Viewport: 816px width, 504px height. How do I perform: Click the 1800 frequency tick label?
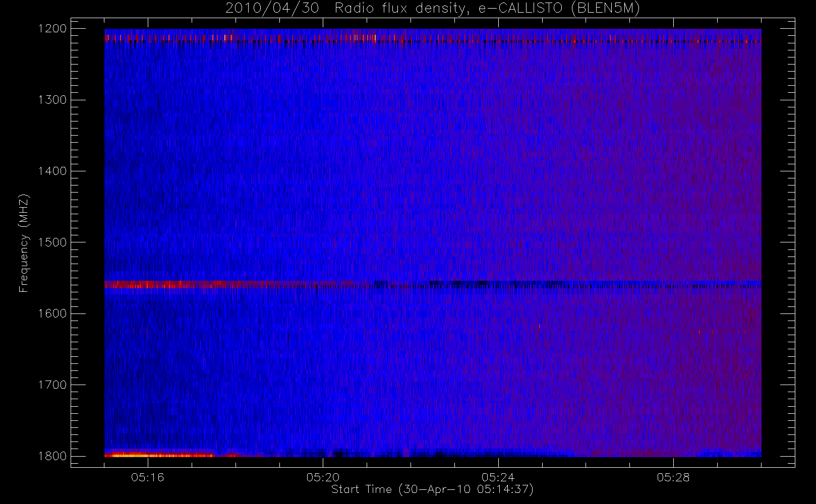tap(52, 456)
